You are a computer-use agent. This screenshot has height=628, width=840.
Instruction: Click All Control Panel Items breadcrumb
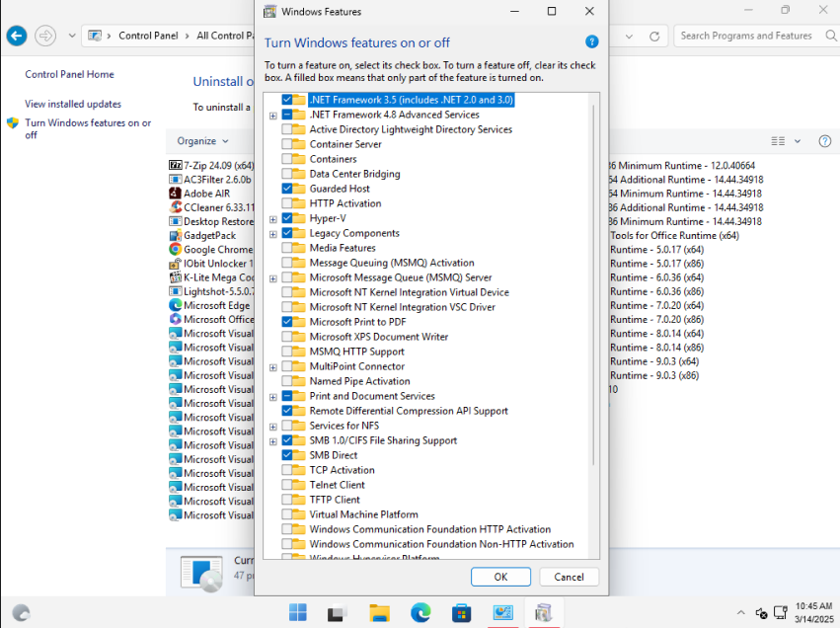[x=225, y=36]
